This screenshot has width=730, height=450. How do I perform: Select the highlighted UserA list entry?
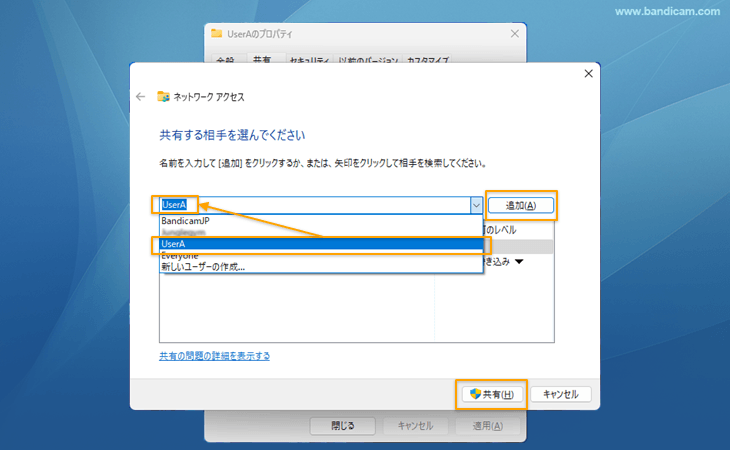tap(321, 244)
